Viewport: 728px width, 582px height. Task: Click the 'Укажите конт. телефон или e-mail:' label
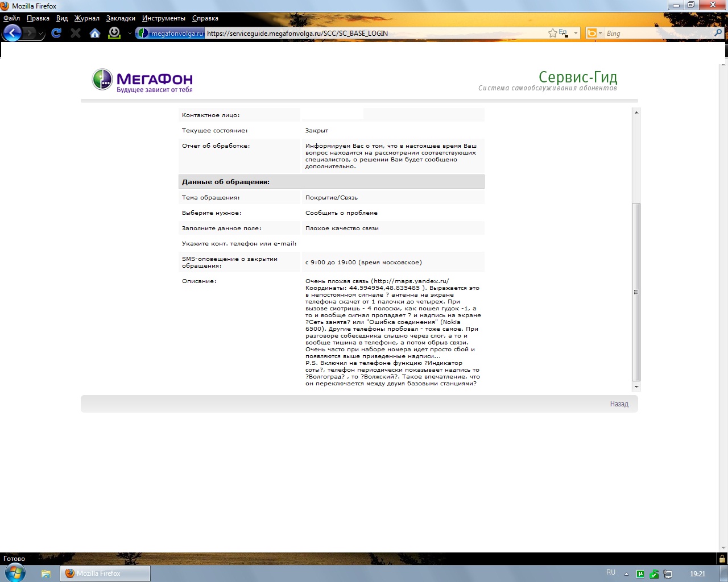(239, 244)
